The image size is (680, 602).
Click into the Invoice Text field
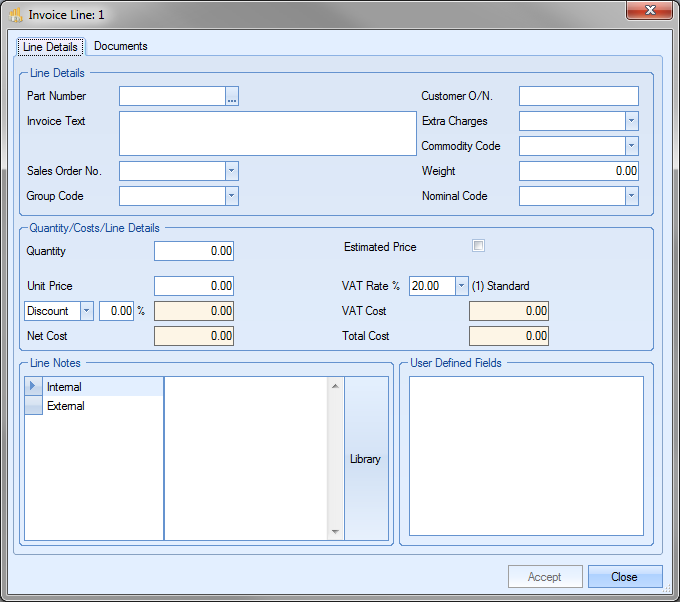click(267, 134)
